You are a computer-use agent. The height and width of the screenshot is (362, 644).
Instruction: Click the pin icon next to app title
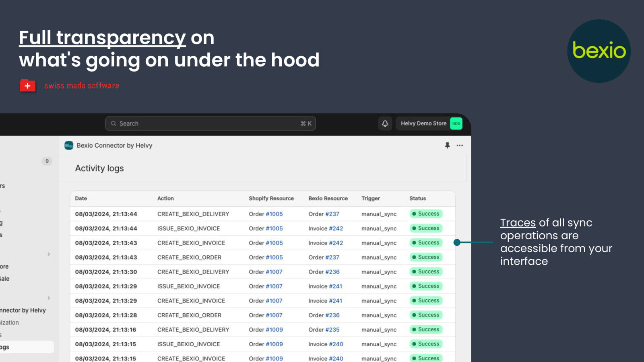447,146
